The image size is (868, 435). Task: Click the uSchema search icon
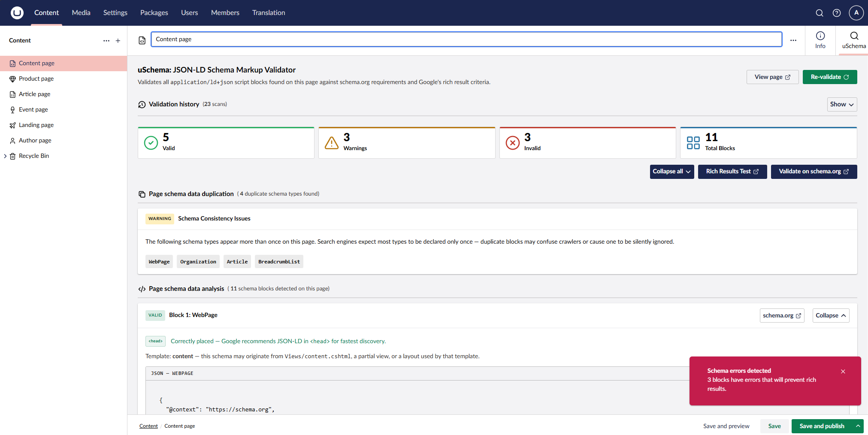coord(853,36)
